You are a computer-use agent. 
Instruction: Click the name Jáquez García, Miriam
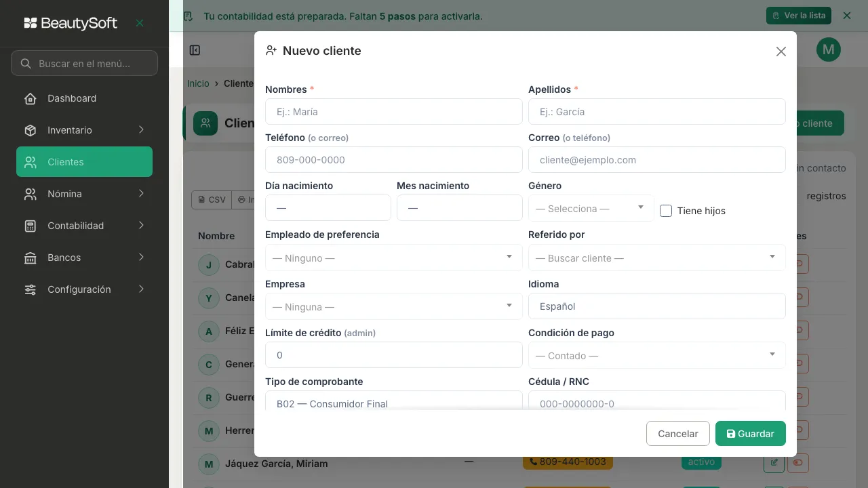coord(277,464)
